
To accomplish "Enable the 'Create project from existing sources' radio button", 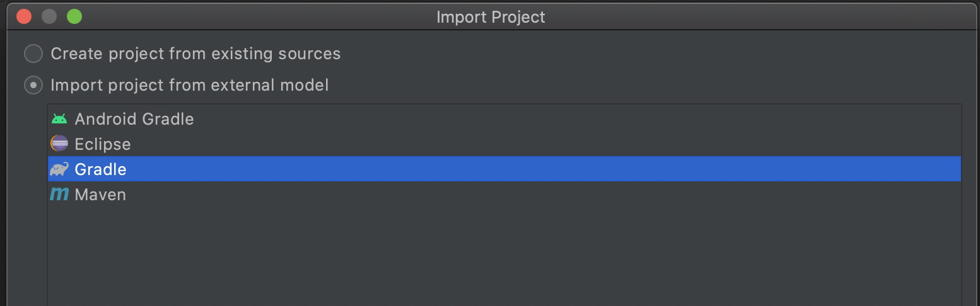I will pos(33,54).
